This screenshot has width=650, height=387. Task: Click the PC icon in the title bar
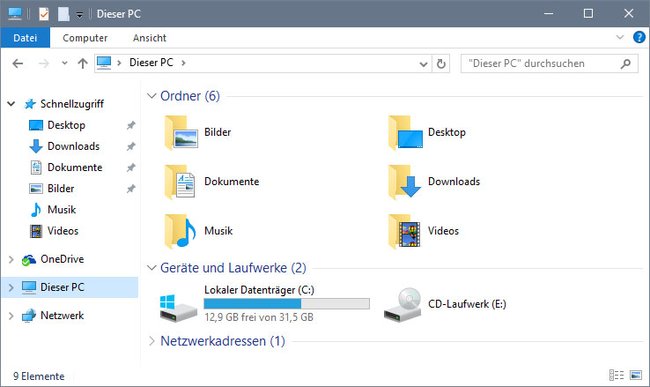15,14
